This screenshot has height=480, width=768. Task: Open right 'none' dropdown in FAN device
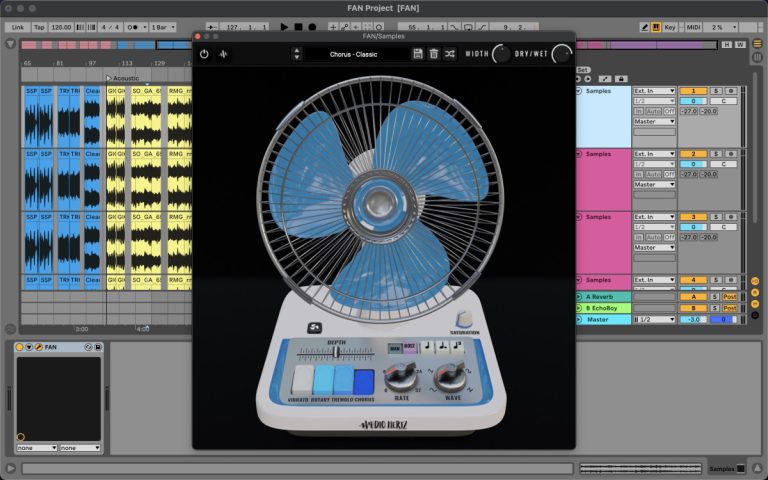[x=80, y=448]
